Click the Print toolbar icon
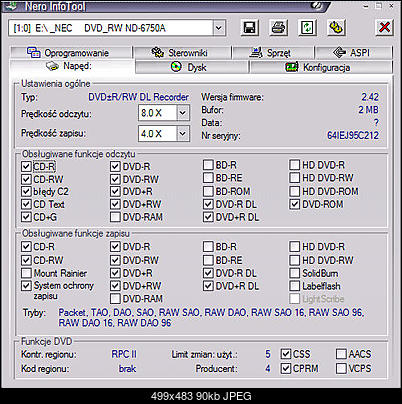Image resolution: width=402 pixels, height=404 pixels. pos(278,28)
